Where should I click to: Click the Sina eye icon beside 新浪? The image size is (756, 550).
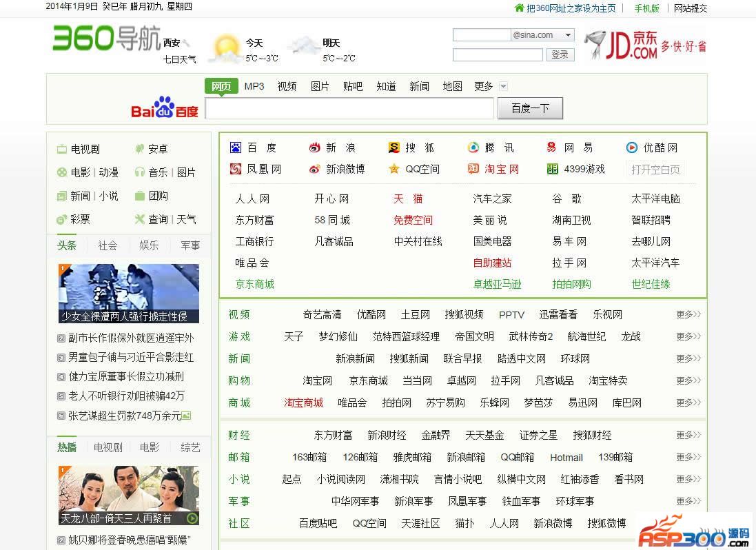(315, 147)
